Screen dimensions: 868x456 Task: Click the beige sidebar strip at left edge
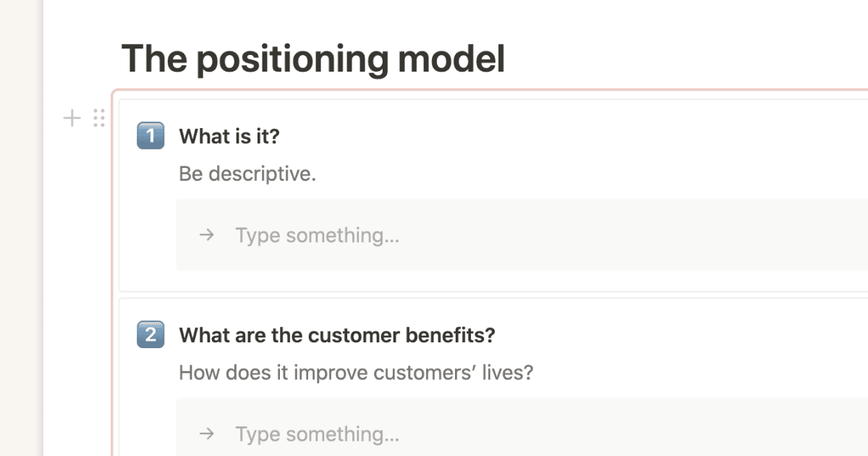tap(20, 228)
